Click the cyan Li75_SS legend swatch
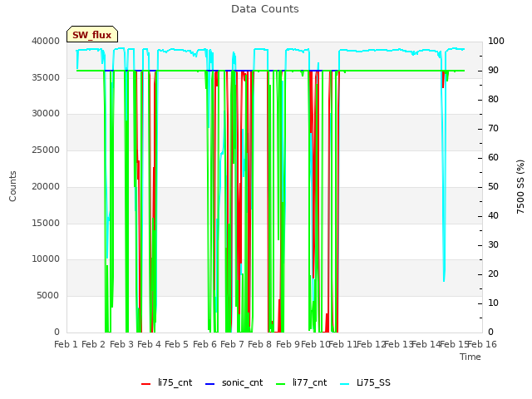The width and height of the screenshot is (532, 399). (x=344, y=384)
